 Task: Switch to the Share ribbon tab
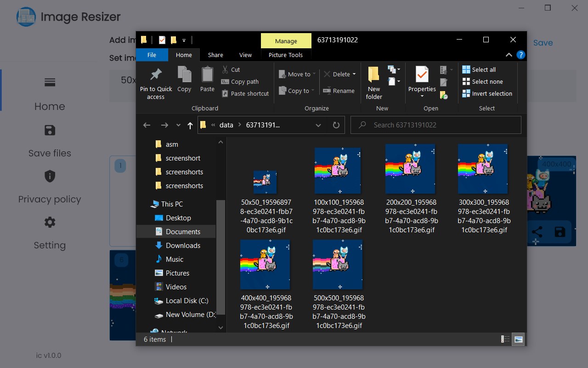pyautogui.click(x=215, y=55)
